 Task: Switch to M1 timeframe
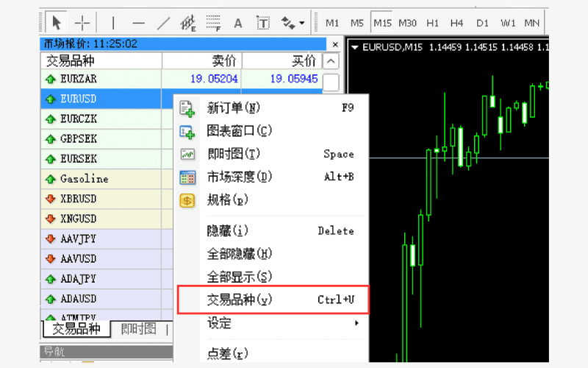[332, 24]
